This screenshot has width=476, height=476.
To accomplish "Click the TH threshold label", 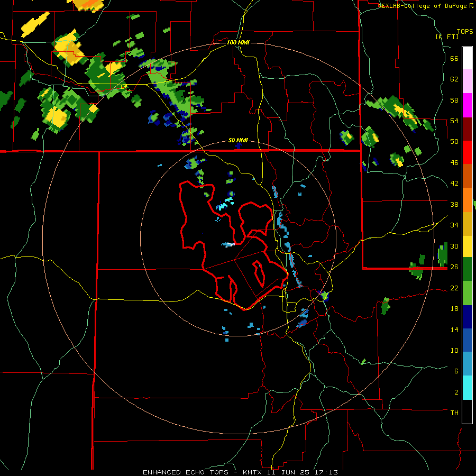I will tap(454, 413).
